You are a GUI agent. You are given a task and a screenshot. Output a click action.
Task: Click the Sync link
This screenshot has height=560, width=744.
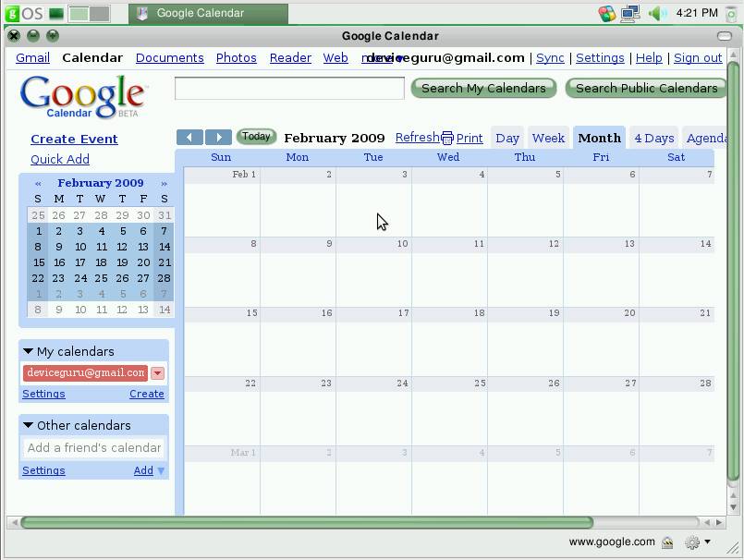[x=550, y=58]
